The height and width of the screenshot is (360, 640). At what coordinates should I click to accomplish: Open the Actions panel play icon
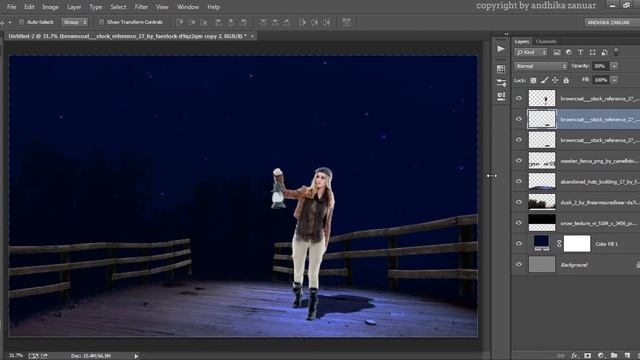coord(501,49)
